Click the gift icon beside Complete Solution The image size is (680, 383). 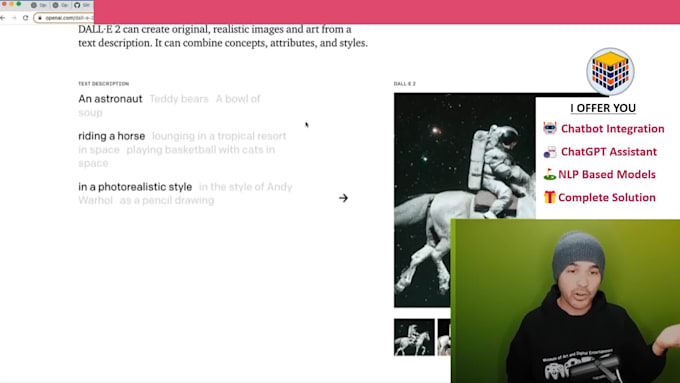[x=549, y=197]
